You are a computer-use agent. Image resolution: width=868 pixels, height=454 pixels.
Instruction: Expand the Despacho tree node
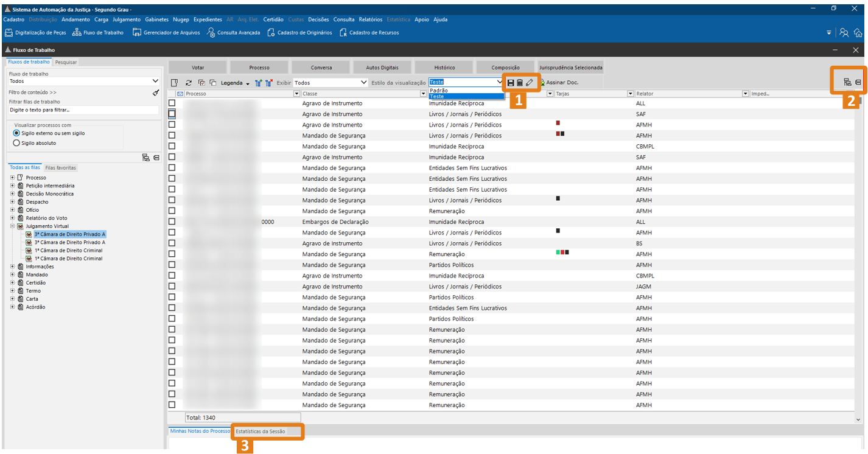click(x=12, y=202)
